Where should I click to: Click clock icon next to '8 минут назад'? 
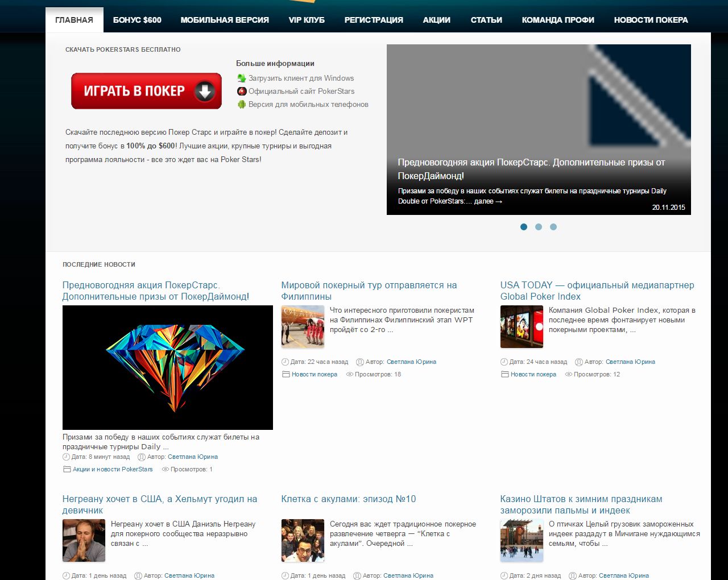pyautogui.click(x=66, y=457)
